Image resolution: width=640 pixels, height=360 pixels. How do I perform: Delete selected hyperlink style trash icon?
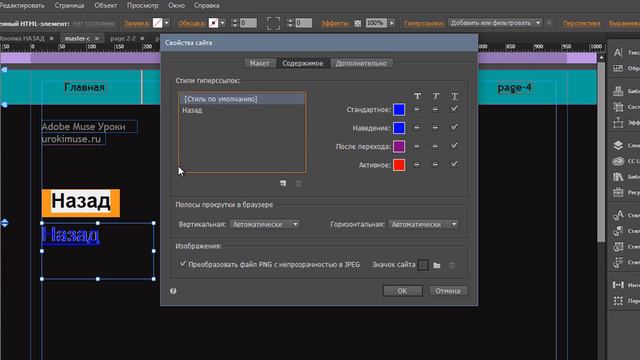[x=298, y=184]
